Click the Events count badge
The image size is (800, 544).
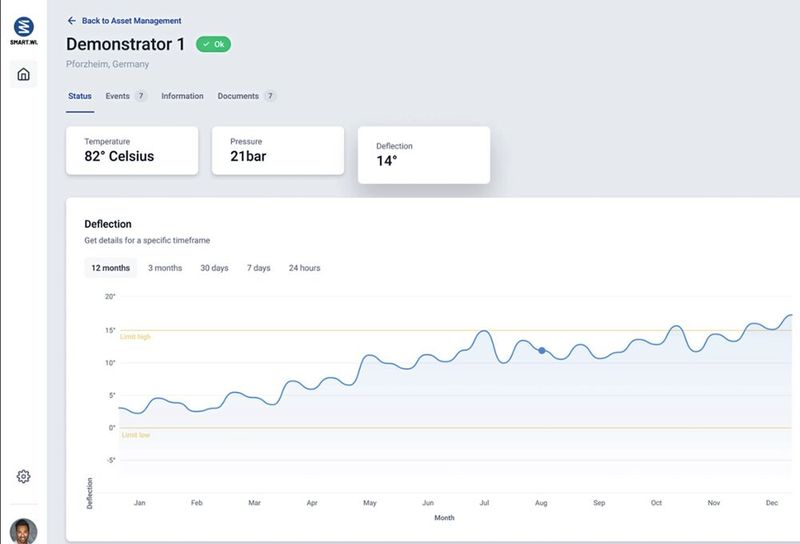(141, 96)
